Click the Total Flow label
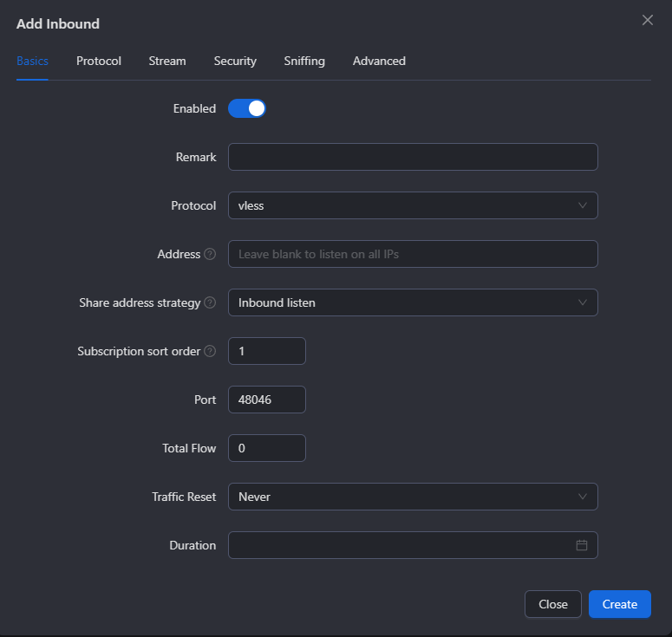The image size is (672, 637). click(x=189, y=448)
